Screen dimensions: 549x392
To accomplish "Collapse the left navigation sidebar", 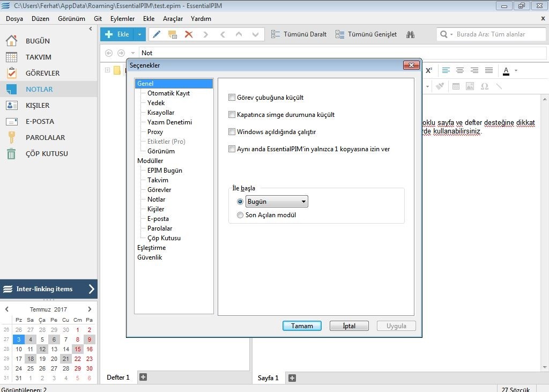I will [x=90, y=29].
